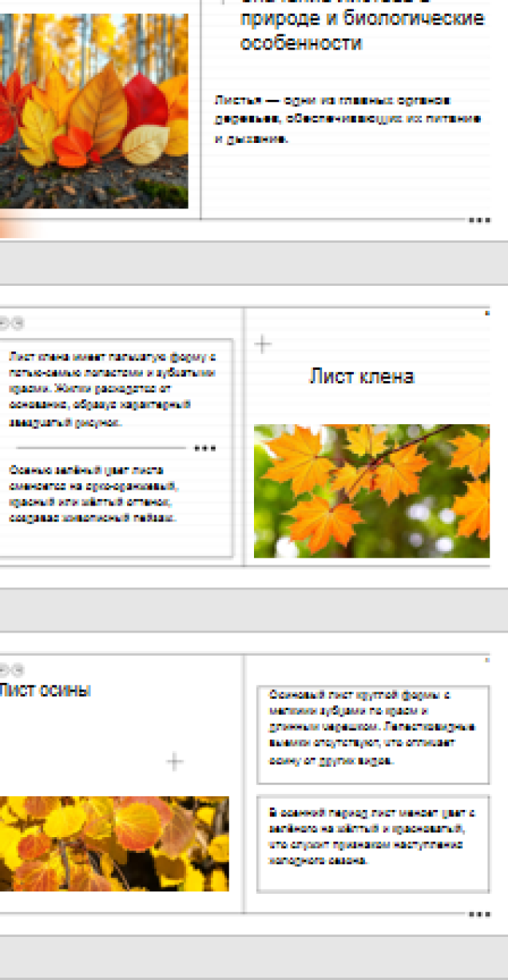Open three-dot options below aspen slide

479,914
